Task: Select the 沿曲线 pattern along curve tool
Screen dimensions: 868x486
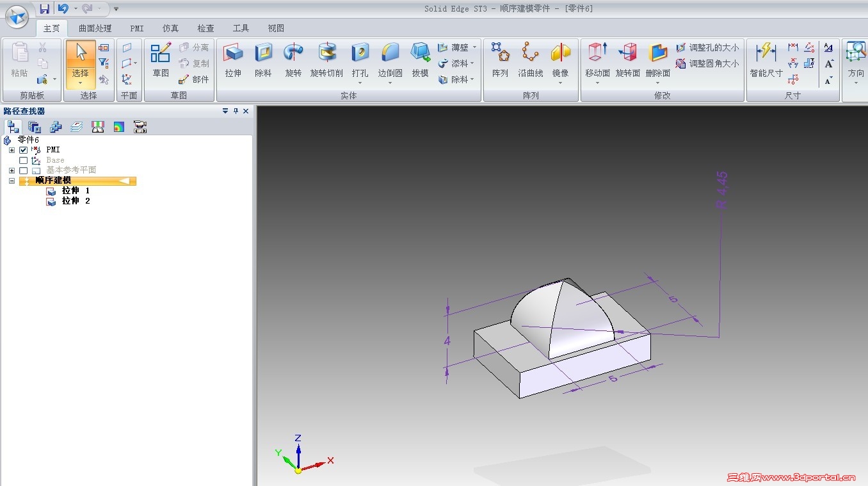Action: coord(531,61)
